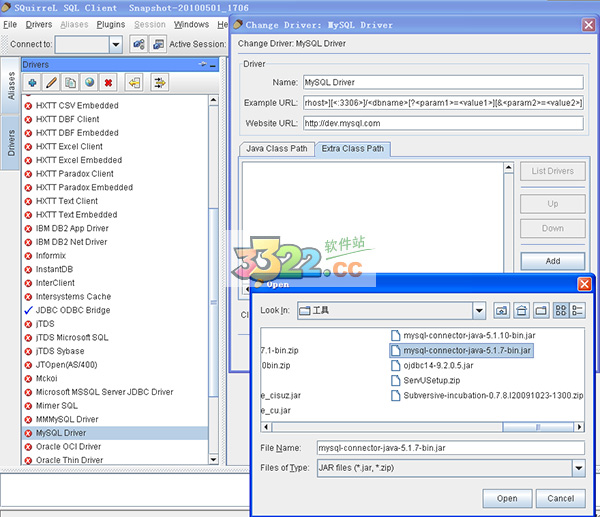This screenshot has width=600, height=517.
Task: Click the file list horizontal scrollbar thumb
Action: tap(538, 427)
